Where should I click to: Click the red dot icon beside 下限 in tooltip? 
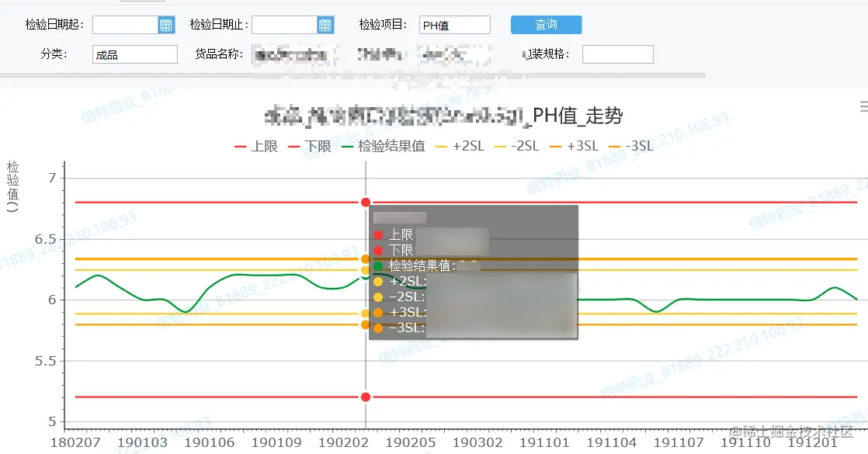(x=378, y=250)
